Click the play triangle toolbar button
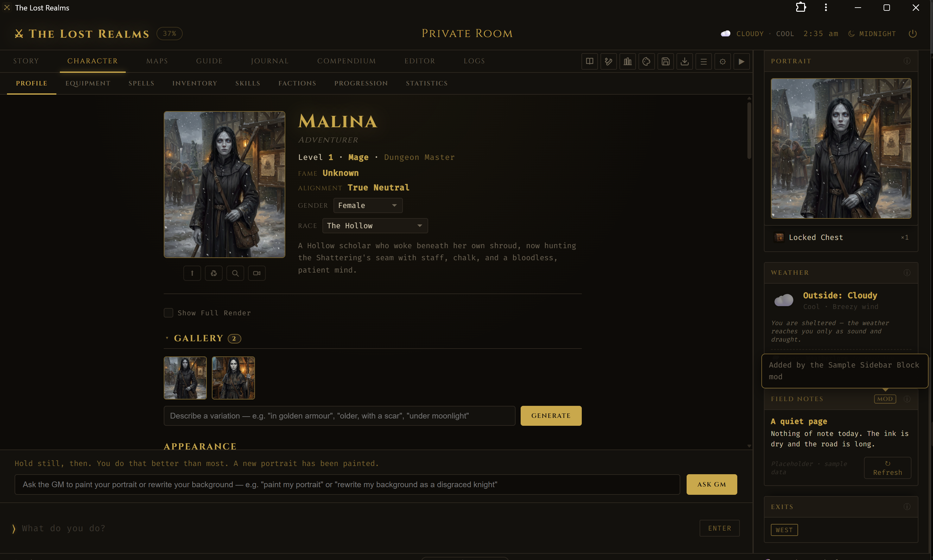This screenshot has width=933, height=560. (x=741, y=61)
